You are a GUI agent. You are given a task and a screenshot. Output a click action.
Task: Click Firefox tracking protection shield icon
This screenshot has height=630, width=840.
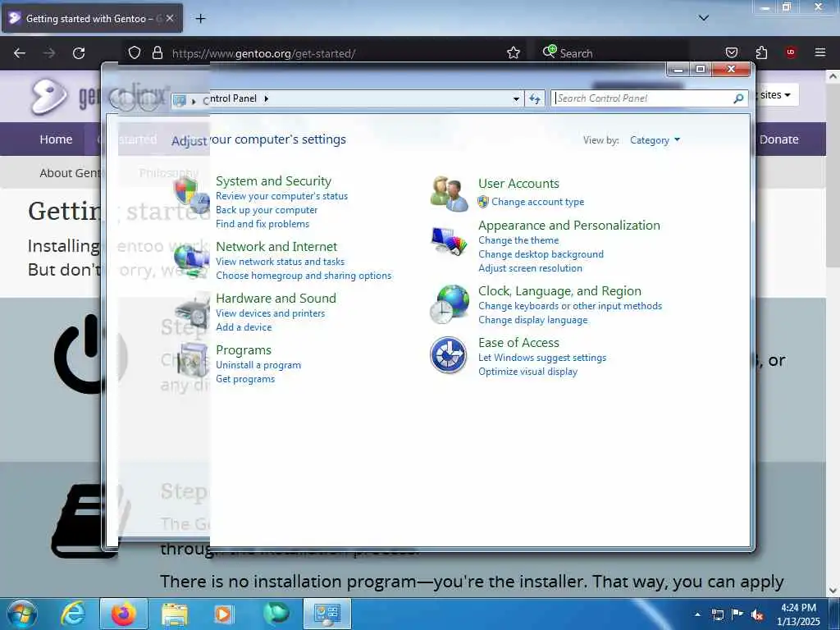pos(135,52)
